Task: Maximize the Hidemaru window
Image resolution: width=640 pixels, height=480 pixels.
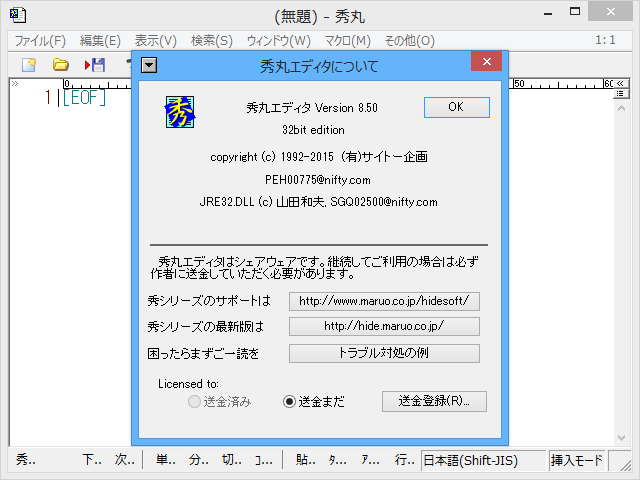Action: click(575, 12)
